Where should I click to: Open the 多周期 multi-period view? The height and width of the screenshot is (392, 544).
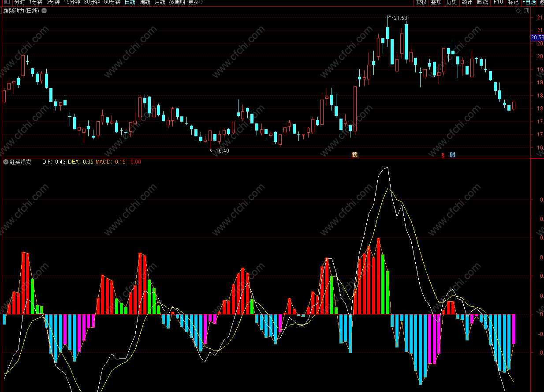[x=177, y=2]
